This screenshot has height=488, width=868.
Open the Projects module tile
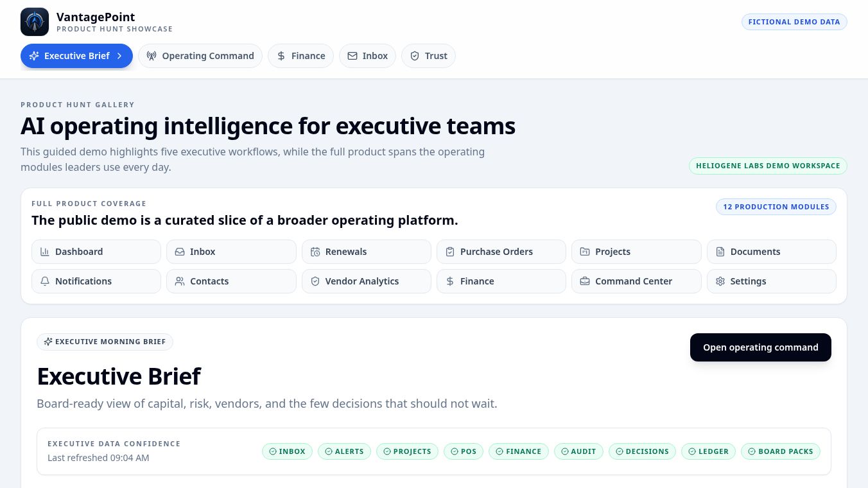636,252
